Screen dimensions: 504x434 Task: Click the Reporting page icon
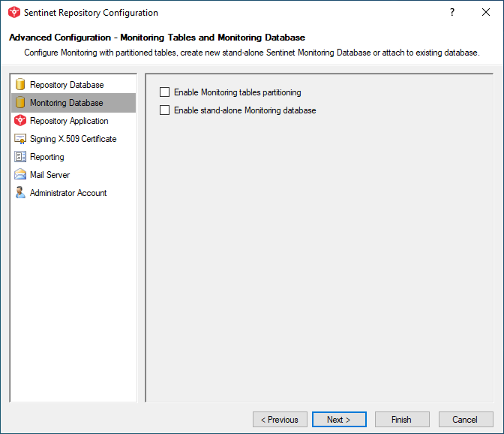[x=20, y=157]
